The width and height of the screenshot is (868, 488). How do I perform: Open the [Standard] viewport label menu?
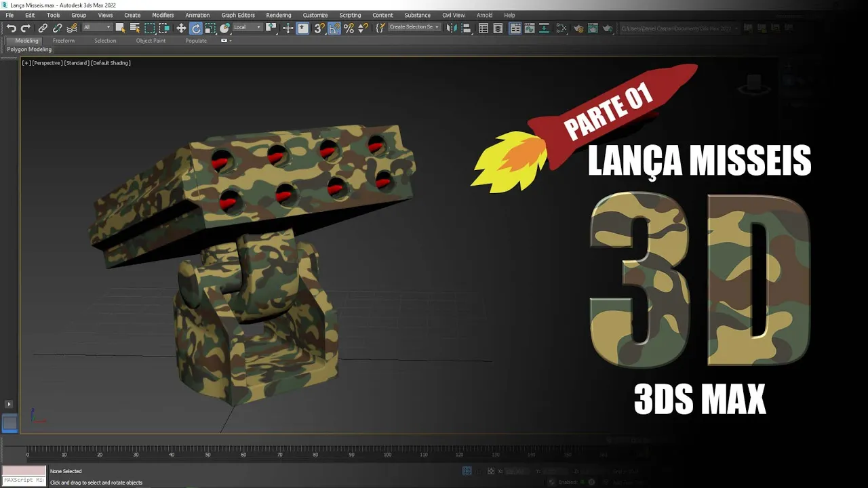[77, 63]
